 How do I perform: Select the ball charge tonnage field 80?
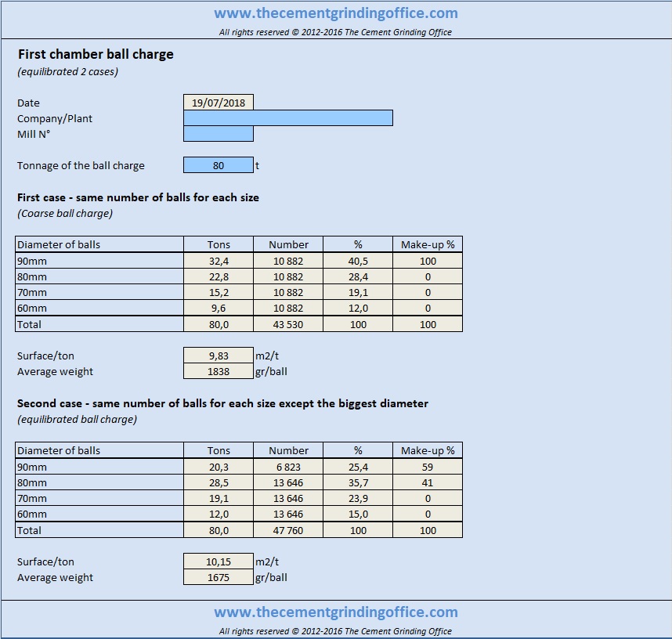[219, 165]
